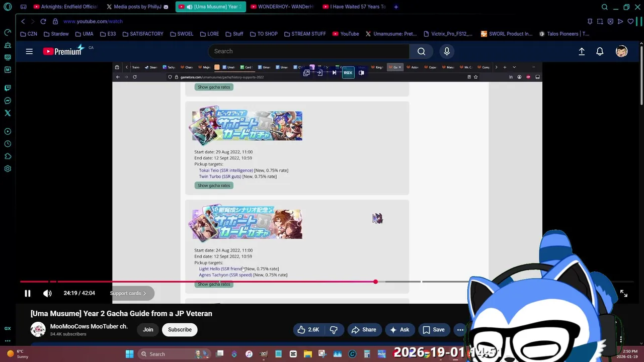Switch to WONDERHOY tab

click(282, 7)
